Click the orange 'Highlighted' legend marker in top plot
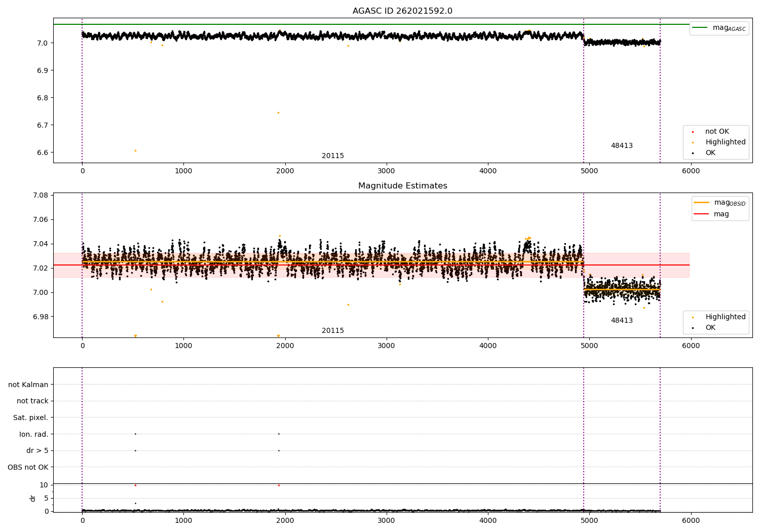The image size is (760, 532). pyautogui.click(x=693, y=142)
